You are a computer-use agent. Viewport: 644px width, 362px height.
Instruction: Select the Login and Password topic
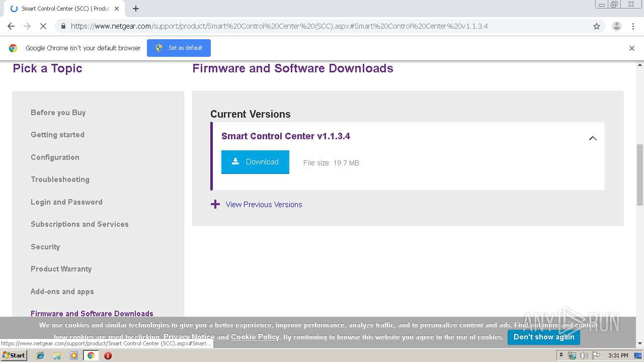[66, 202]
